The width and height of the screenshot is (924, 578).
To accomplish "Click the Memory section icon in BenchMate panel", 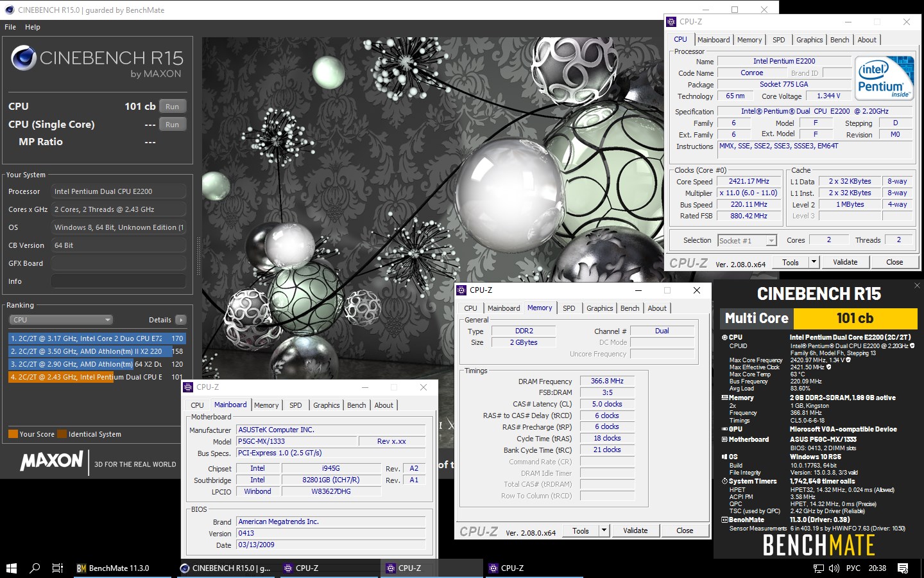I will pyautogui.click(x=724, y=398).
